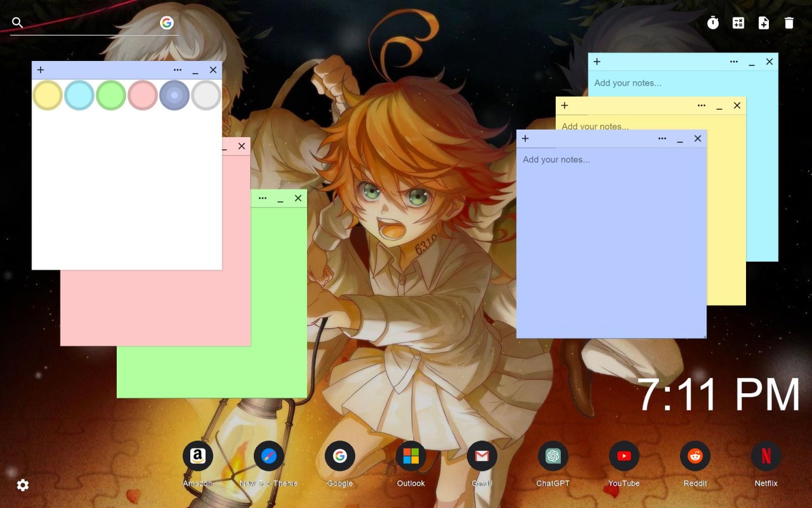Click the plus icon on the front right purple note
812x508 pixels.
click(x=525, y=138)
